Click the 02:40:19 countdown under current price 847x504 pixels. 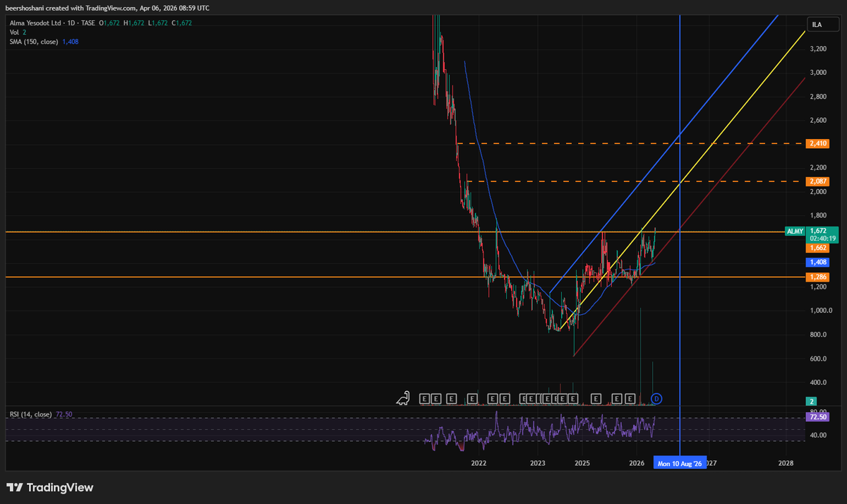tap(822, 239)
